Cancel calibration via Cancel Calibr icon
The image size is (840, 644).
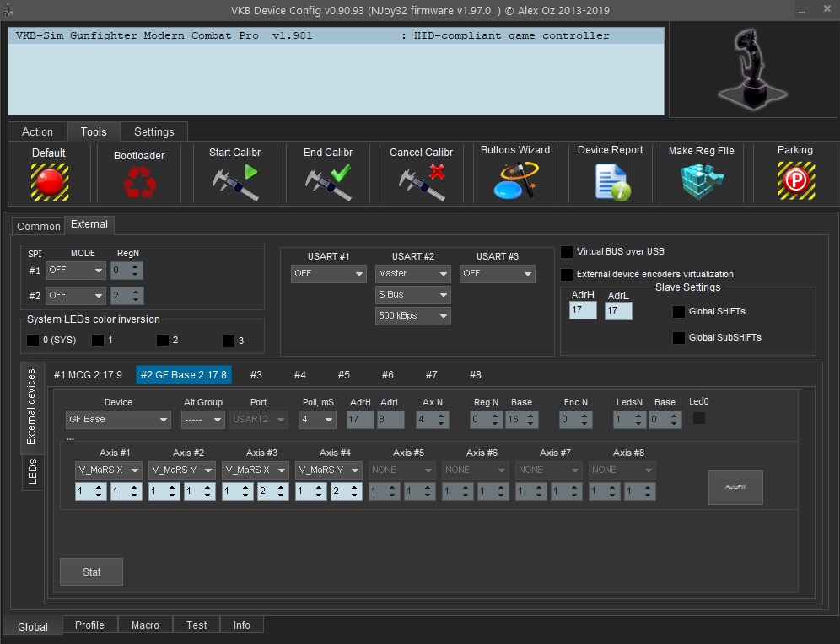[421, 181]
